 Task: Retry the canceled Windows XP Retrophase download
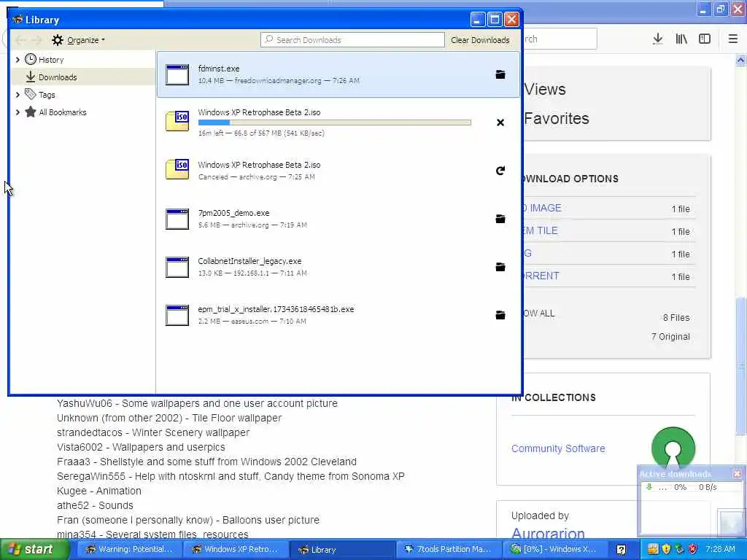pos(500,171)
